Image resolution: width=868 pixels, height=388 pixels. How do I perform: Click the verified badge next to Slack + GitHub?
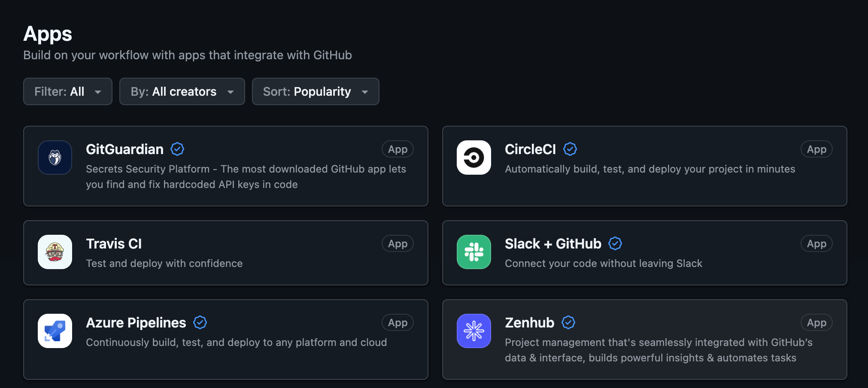(x=615, y=243)
